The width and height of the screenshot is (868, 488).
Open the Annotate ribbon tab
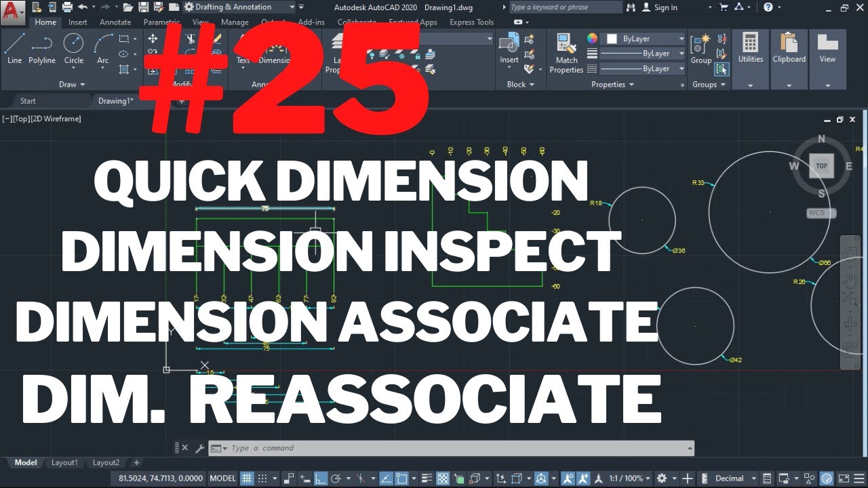(x=115, y=22)
